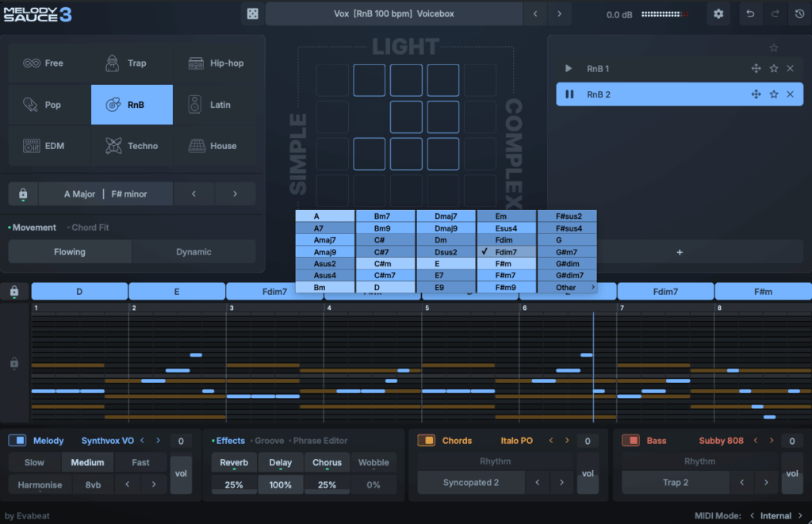Choose C#m from chord menu
Viewport: 812px width, 524px height.
click(385, 263)
